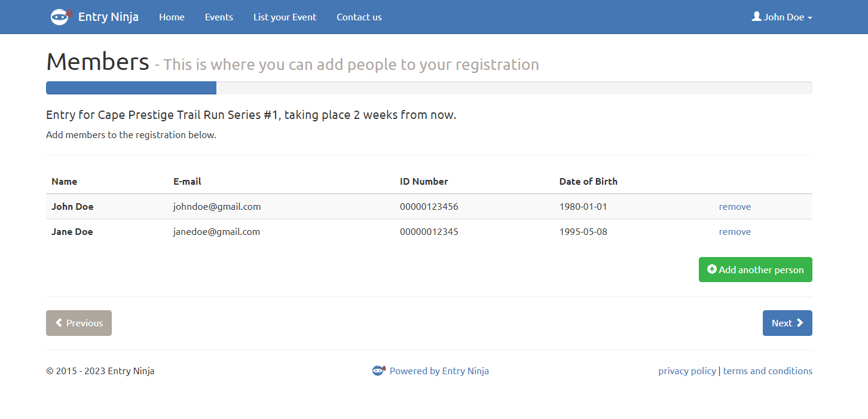
Task: Open the privacy policy link
Action: [687, 371]
